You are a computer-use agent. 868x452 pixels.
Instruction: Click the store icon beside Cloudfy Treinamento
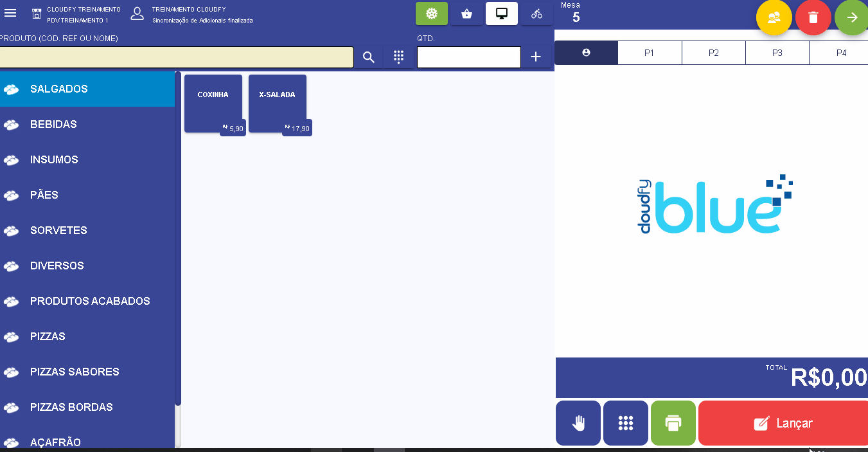point(37,14)
